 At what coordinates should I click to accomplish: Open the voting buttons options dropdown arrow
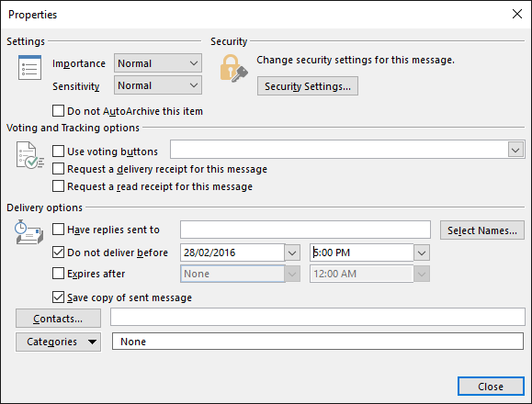coord(515,150)
